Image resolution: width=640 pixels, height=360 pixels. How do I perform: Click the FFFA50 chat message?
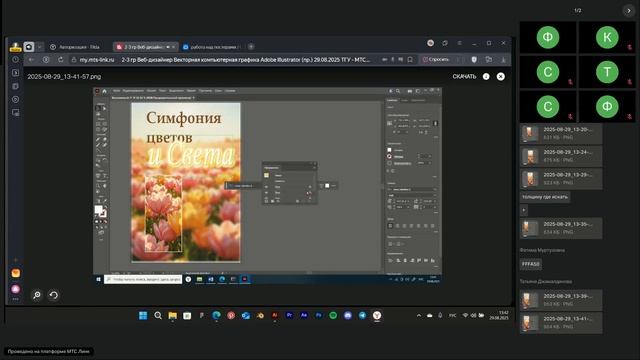point(531,264)
